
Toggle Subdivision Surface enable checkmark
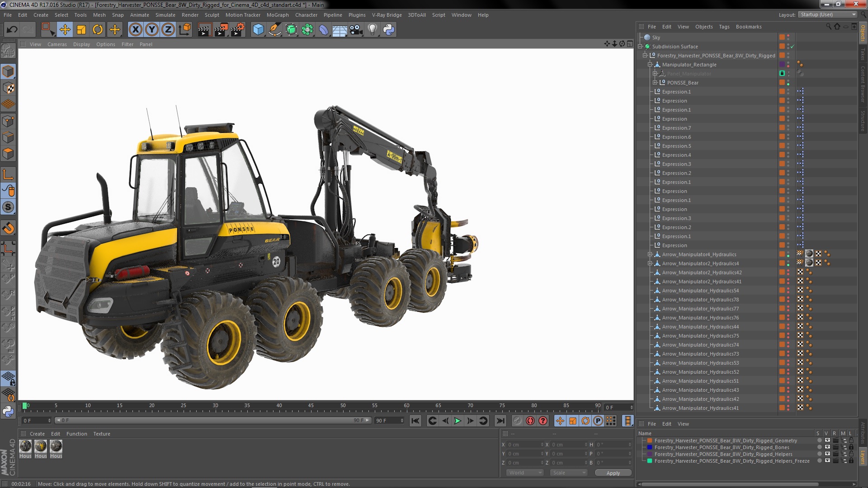tap(792, 47)
